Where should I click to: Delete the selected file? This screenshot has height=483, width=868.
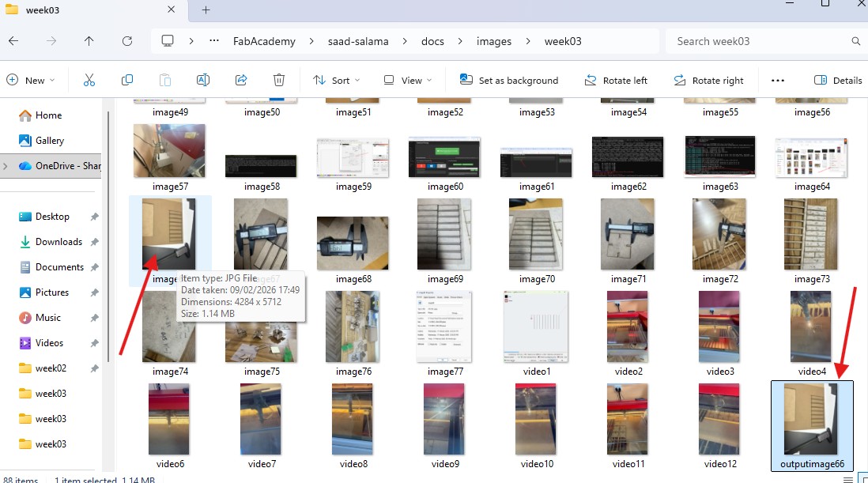[x=279, y=80]
